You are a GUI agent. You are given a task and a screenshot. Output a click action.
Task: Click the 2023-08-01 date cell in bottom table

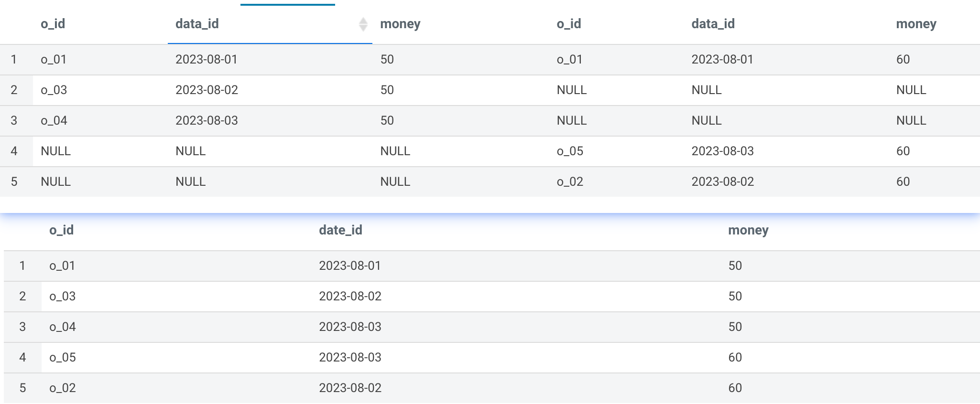point(350,266)
